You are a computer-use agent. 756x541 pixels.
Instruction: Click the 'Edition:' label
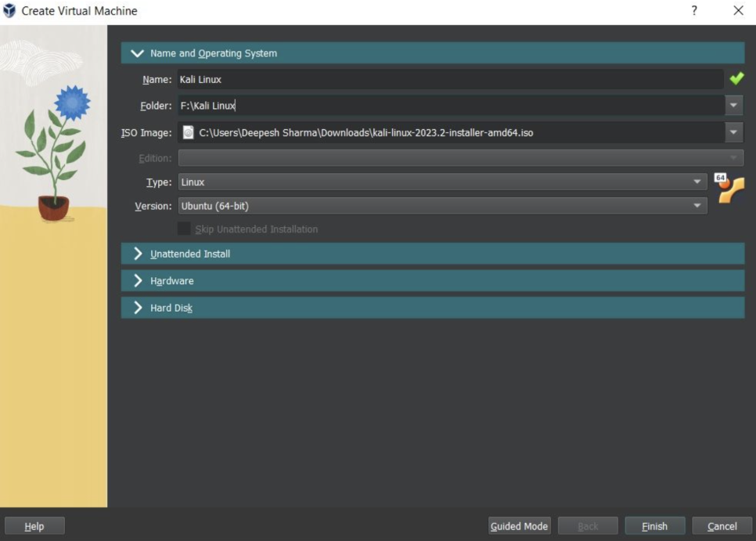click(155, 158)
